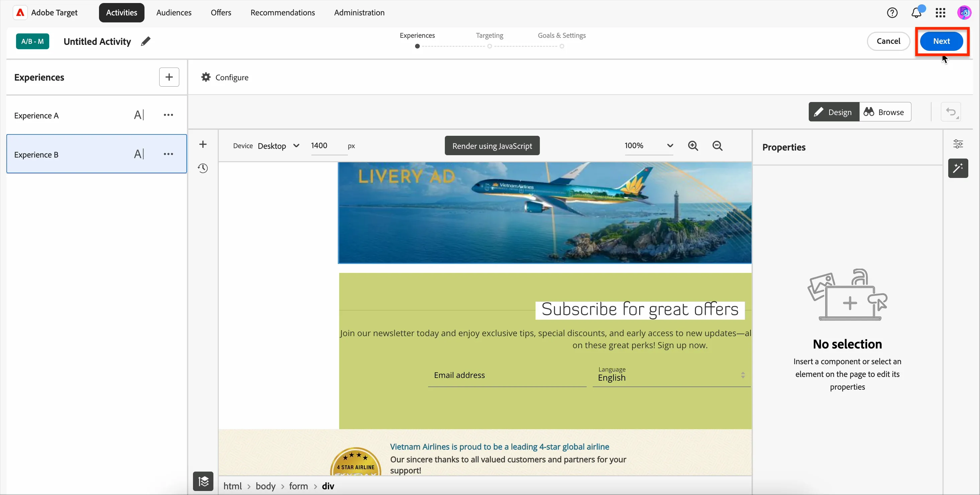Viewport: 980px width, 495px height.
Task: Zoom in with the magnifier plus icon
Action: (693, 146)
